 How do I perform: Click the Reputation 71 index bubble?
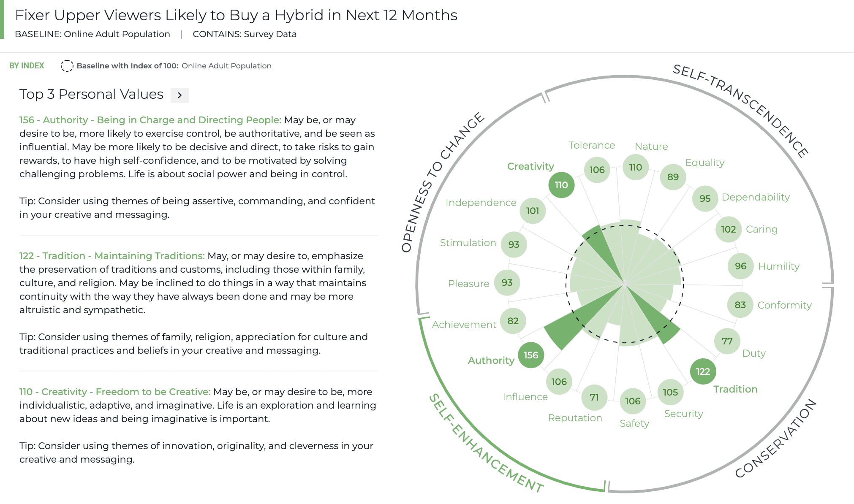pos(594,397)
